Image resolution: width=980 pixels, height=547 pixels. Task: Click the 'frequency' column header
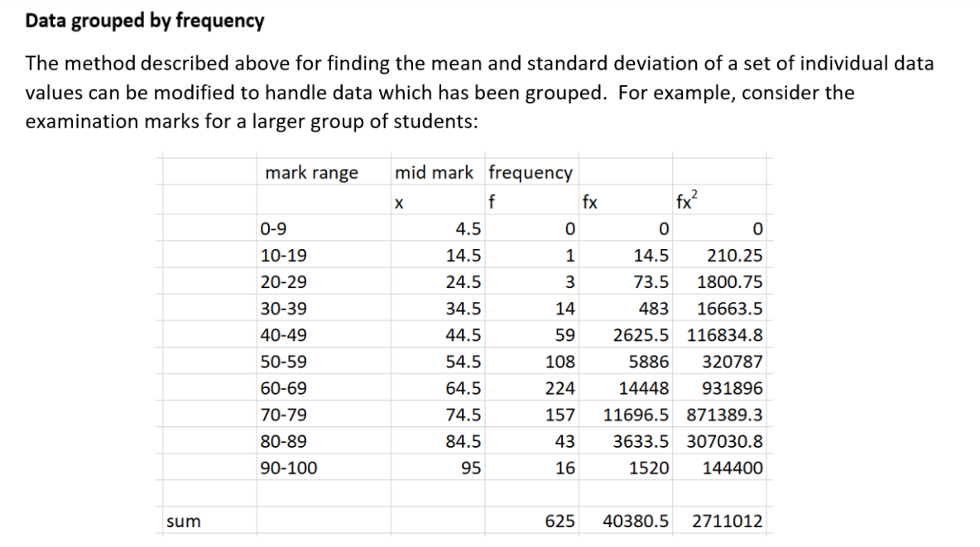tap(530, 172)
